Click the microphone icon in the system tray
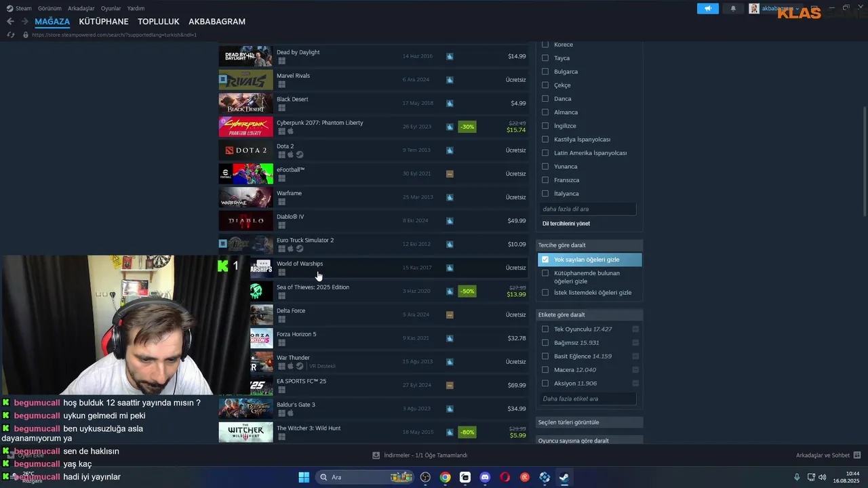 coord(797,477)
